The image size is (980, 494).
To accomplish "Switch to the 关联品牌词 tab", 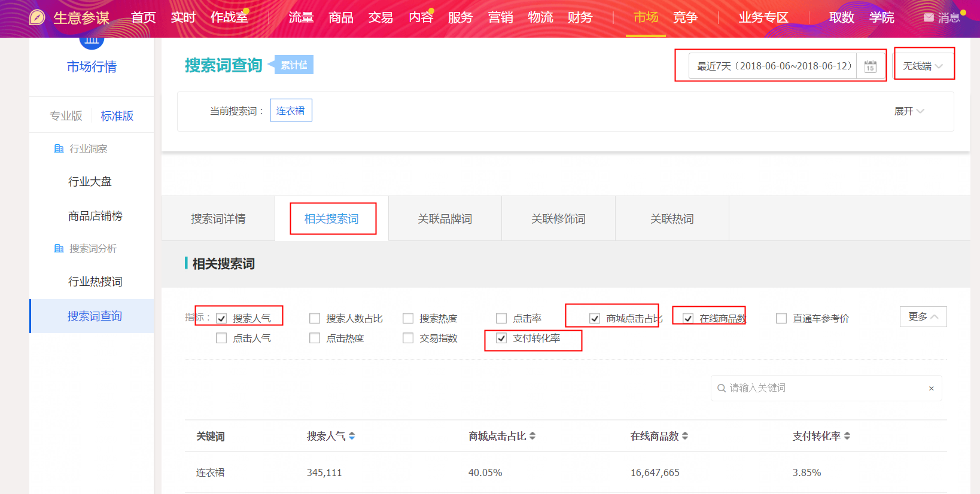I will click(445, 219).
